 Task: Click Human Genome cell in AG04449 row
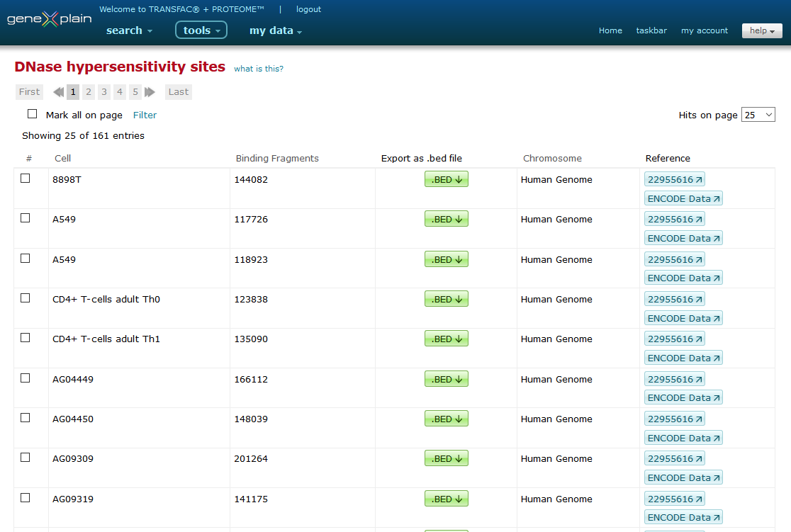coord(556,379)
